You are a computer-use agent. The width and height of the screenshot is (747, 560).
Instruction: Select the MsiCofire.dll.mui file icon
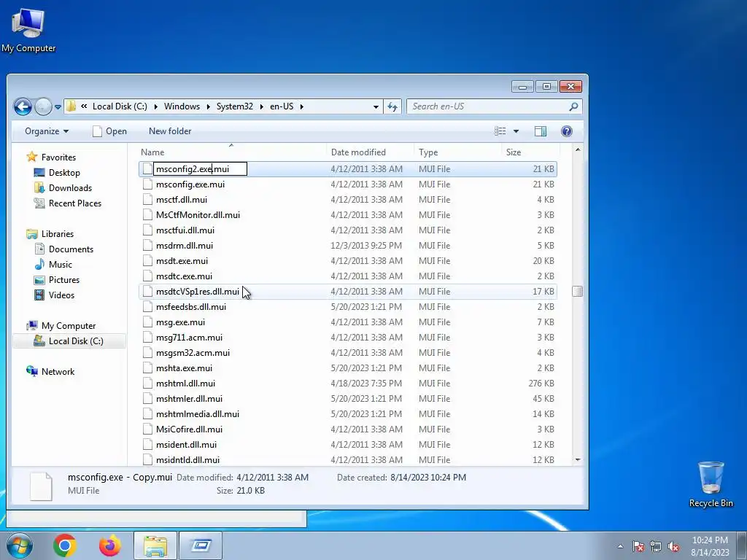pyautogui.click(x=147, y=429)
